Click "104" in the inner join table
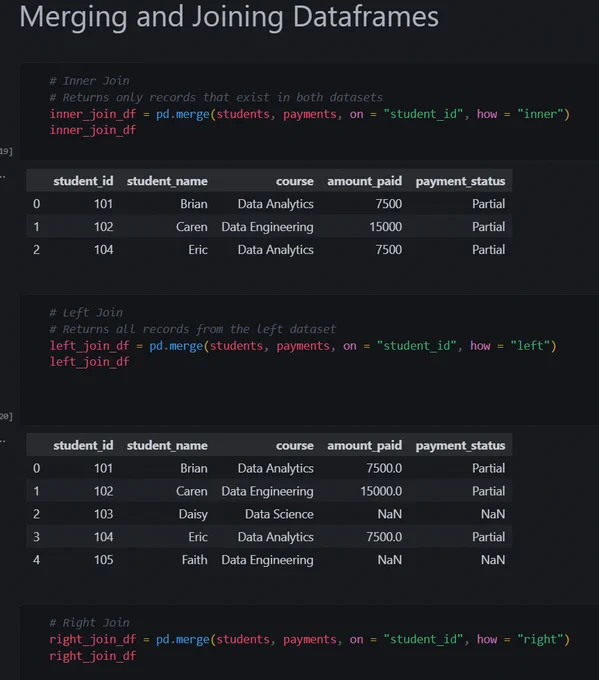Viewport: 599px width, 680px height. click(x=104, y=250)
